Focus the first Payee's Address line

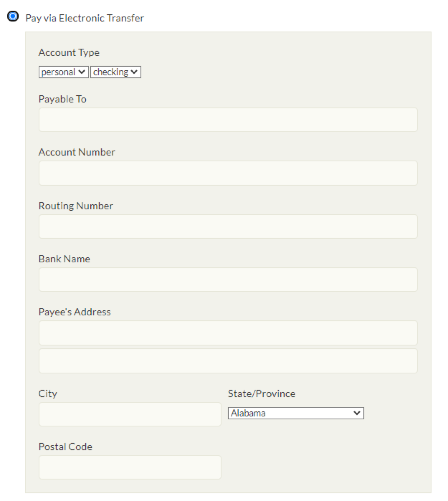[x=228, y=333]
